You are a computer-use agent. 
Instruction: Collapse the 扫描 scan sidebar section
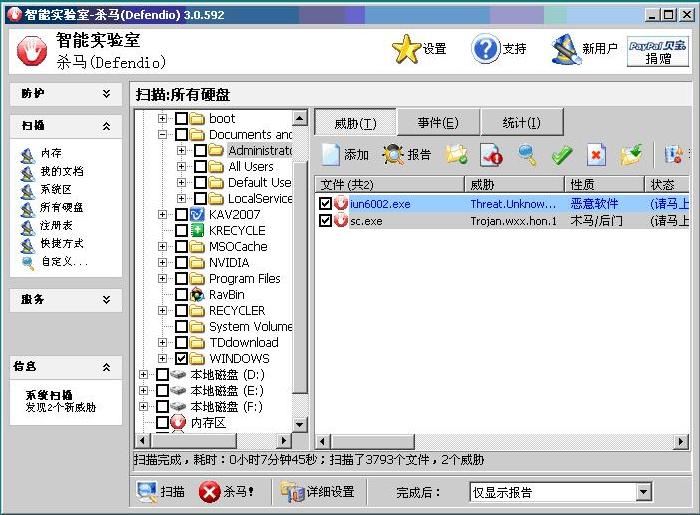[x=106, y=126]
